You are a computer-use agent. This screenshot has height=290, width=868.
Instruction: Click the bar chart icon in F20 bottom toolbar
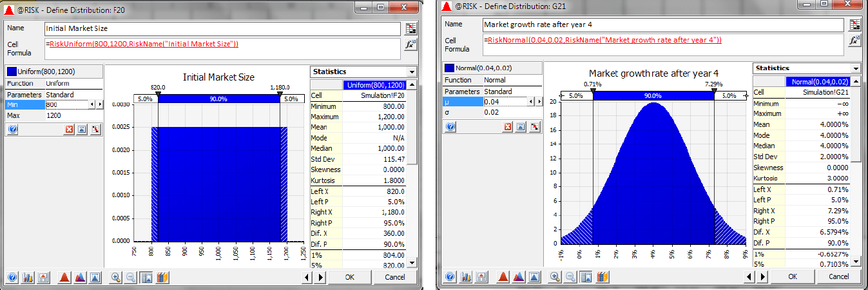(x=28, y=277)
